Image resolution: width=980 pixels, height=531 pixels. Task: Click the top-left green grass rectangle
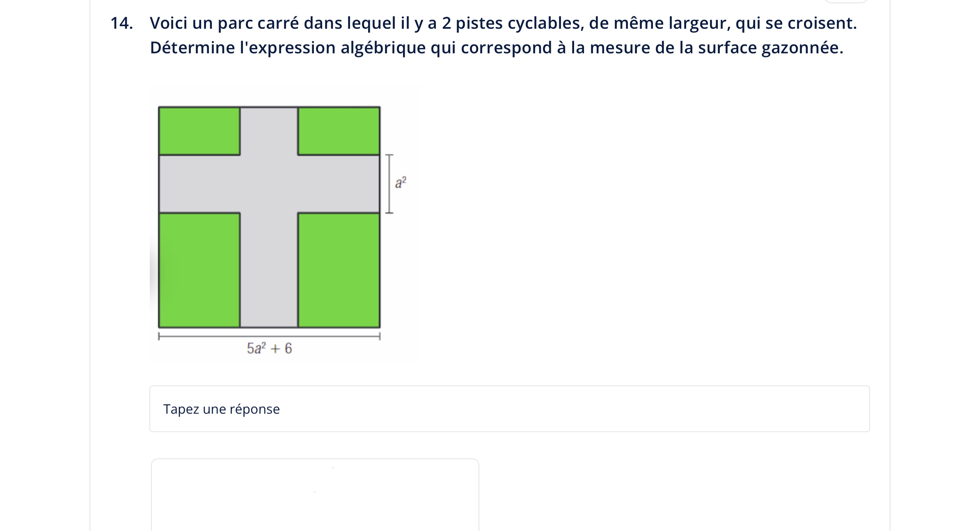point(199,131)
